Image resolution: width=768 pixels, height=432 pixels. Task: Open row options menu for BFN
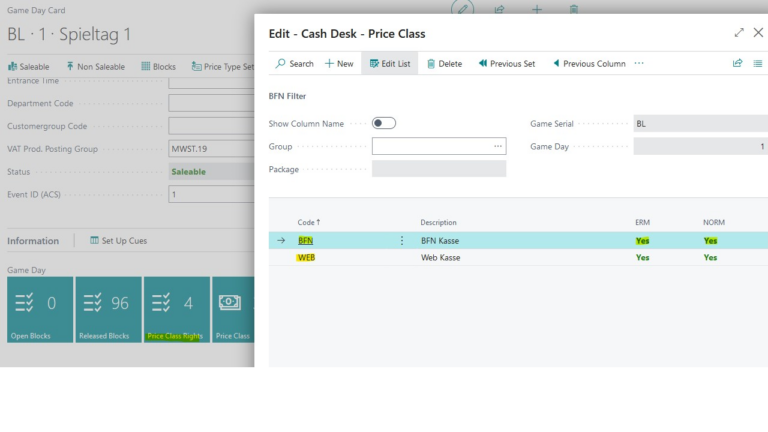click(402, 240)
